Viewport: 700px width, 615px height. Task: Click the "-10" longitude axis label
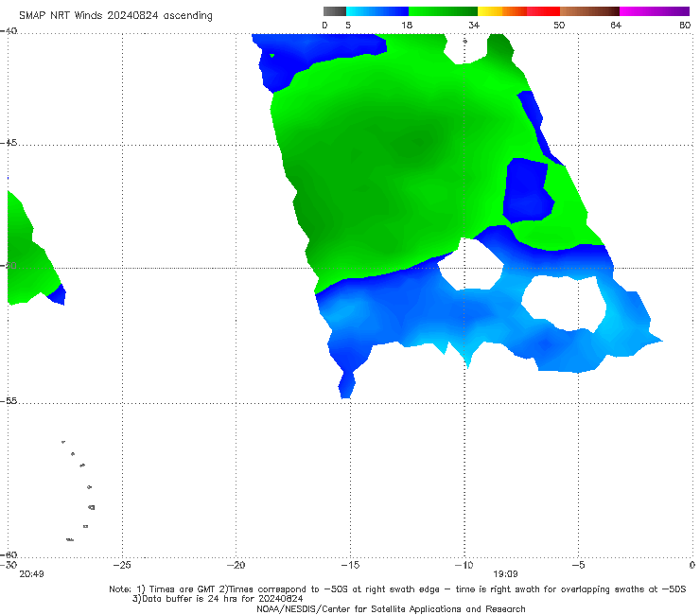(x=464, y=565)
